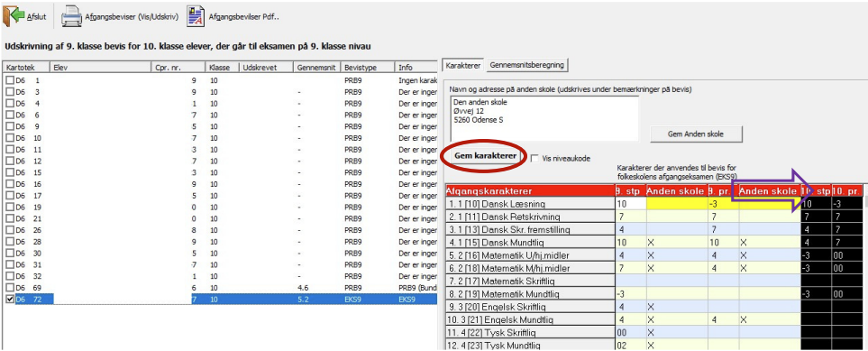Sort list by Cpr. nr. column header
This screenshot has width=868, height=351.
[178, 68]
